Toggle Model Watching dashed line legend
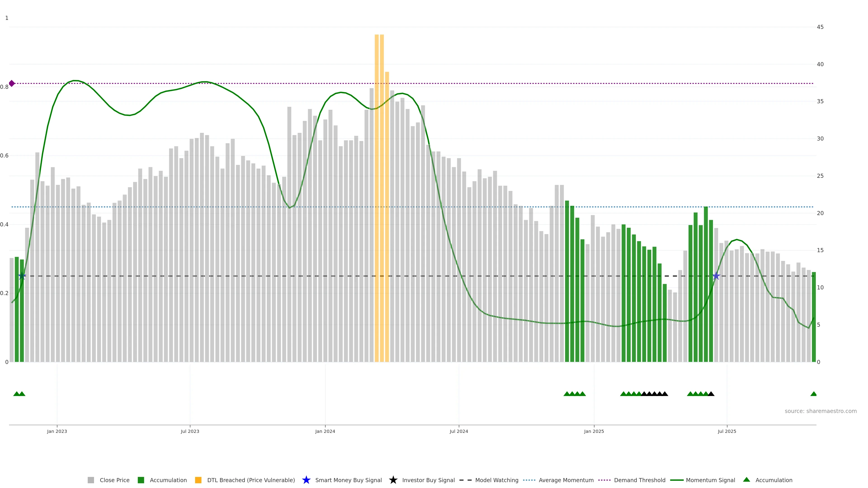Screen dimensions: 868x488 click(x=496, y=480)
